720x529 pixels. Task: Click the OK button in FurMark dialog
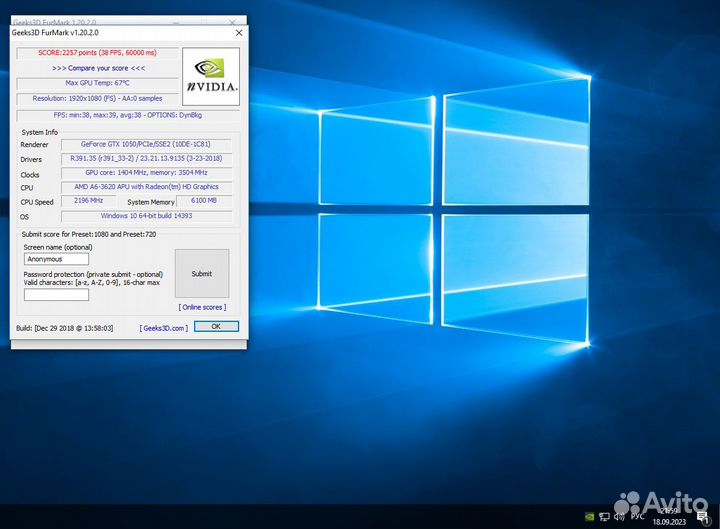(x=216, y=326)
